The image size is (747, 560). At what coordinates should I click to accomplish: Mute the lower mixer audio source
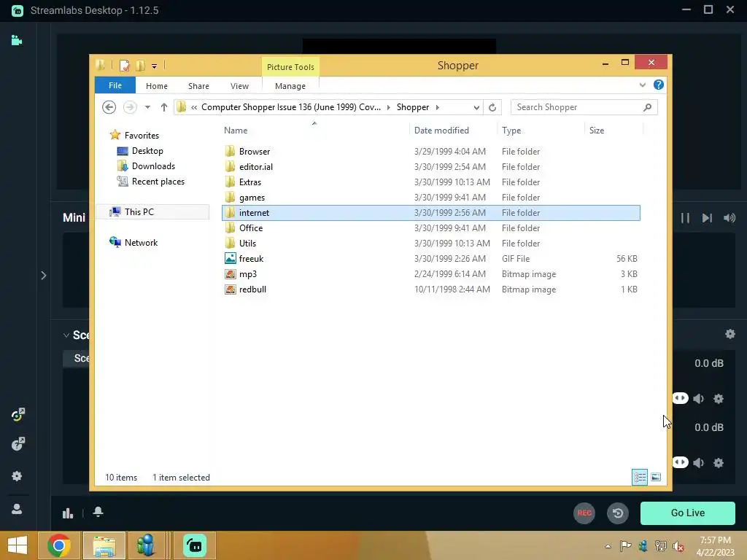pyautogui.click(x=699, y=463)
